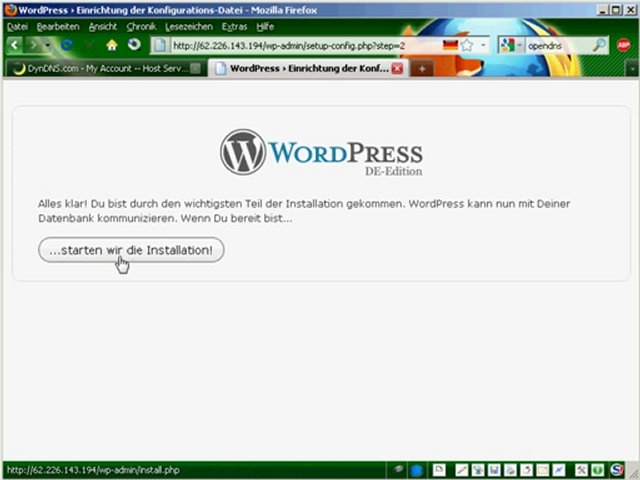640x480 pixels.
Task: Close the WordPress Einrichtung tab
Action: (397, 69)
